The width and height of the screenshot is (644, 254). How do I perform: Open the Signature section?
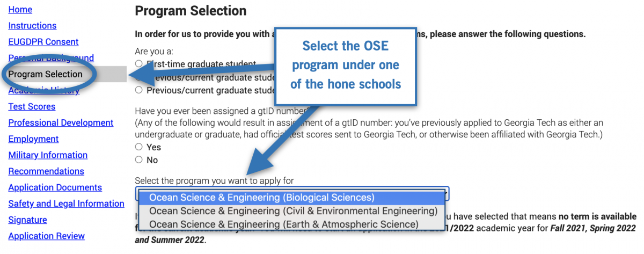(x=27, y=220)
